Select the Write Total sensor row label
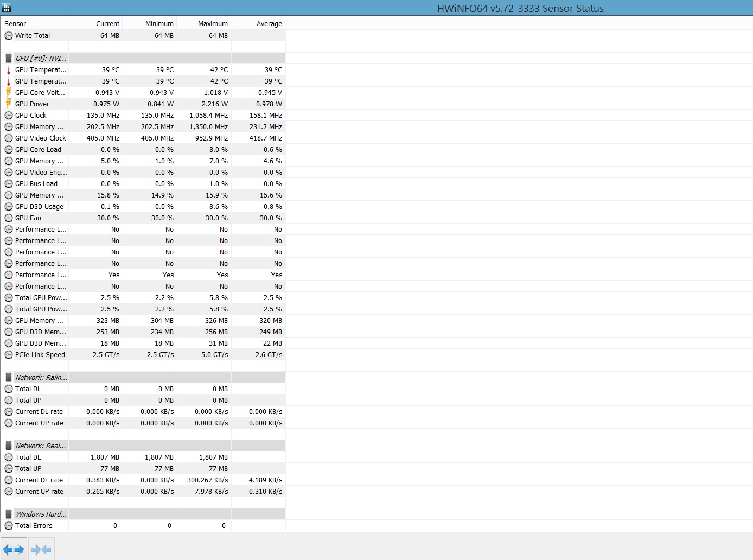This screenshot has height=560, width=753. [33, 36]
